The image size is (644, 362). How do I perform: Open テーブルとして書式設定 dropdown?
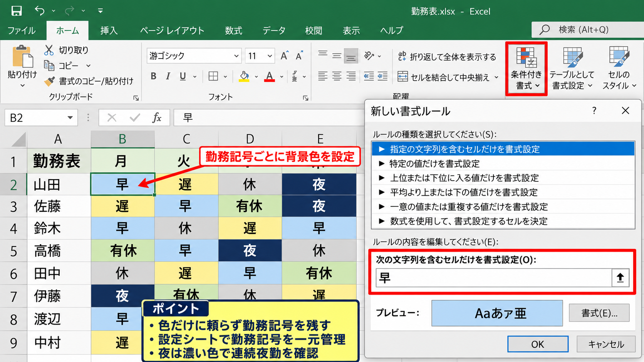coord(572,69)
